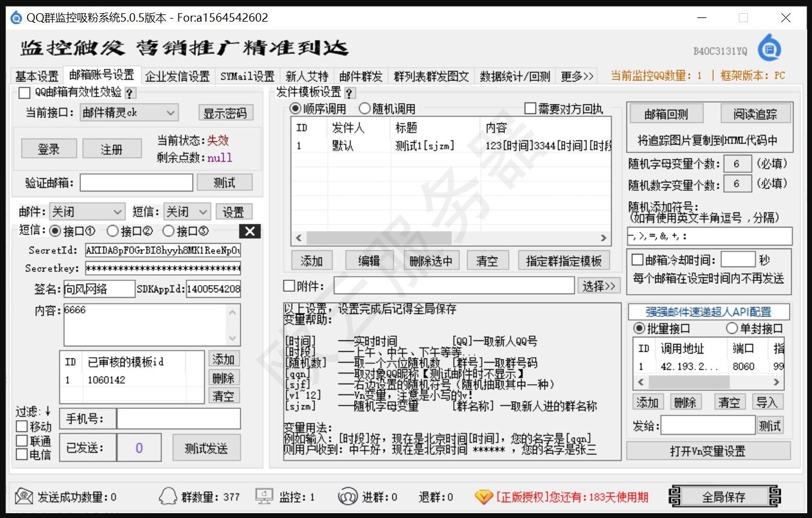Click the 显示密码 button
The width and height of the screenshot is (812, 518).
pyautogui.click(x=226, y=113)
